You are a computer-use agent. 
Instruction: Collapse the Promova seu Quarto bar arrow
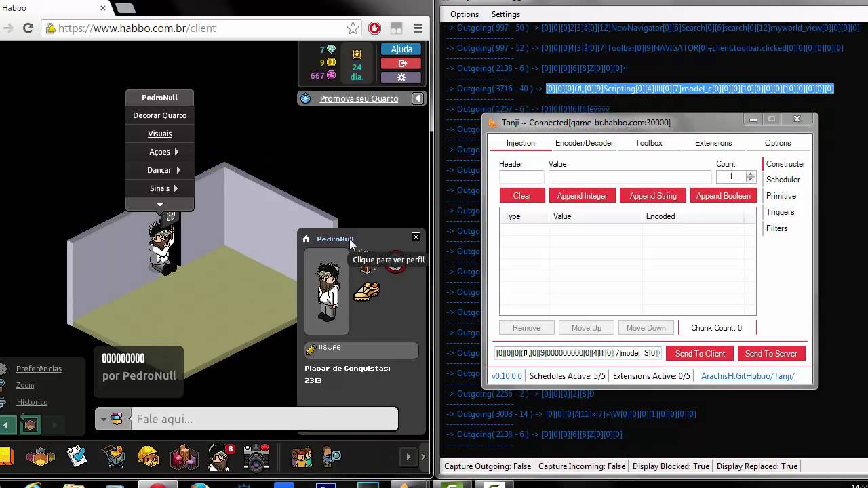coord(418,98)
